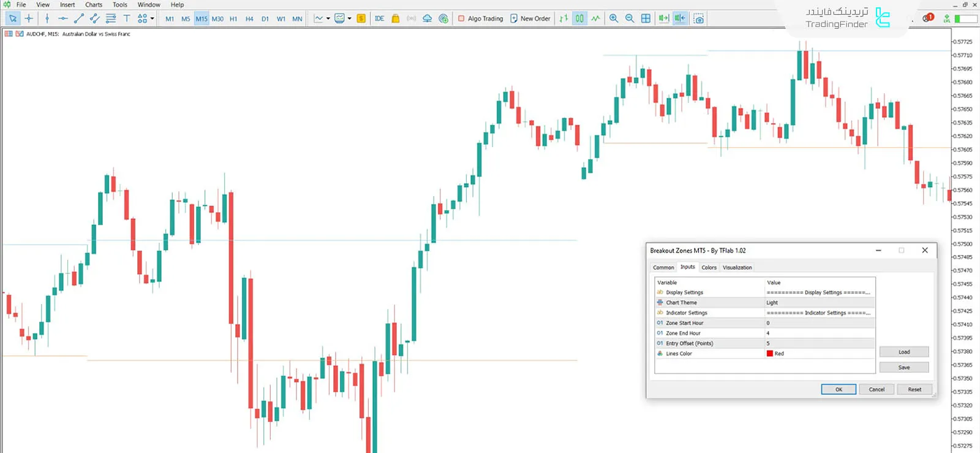Image resolution: width=980 pixels, height=453 pixels.
Task: Click the tile windows grid icon
Action: tap(646, 18)
